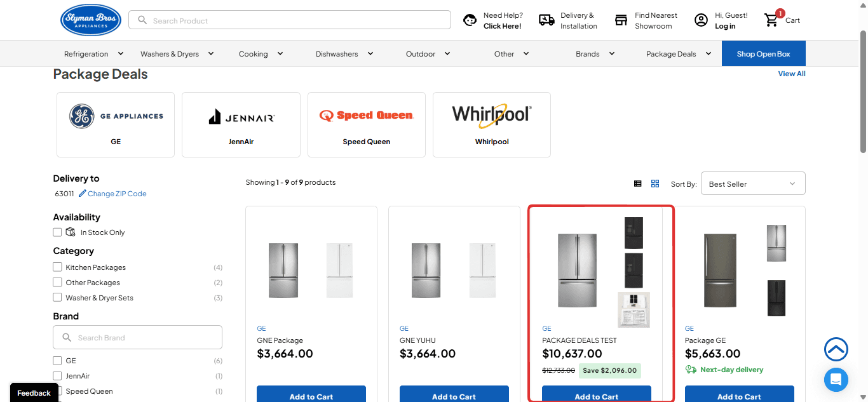The height and width of the screenshot is (402, 868).
Task: Open the Need Help chat face icon
Action: (x=470, y=20)
